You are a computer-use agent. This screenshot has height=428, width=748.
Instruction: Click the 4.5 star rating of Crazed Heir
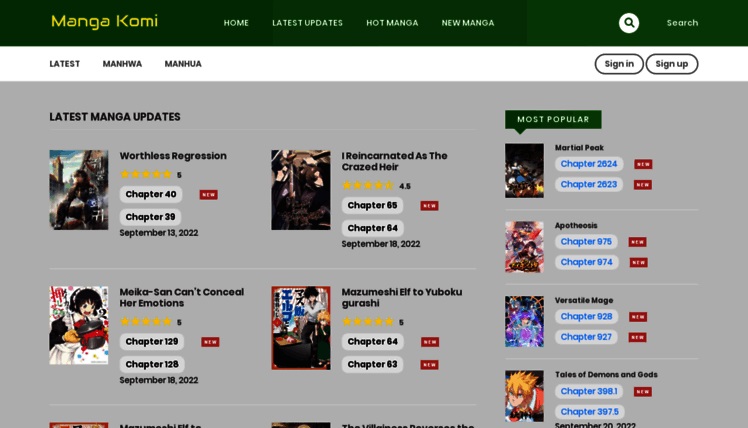[x=368, y=185]
